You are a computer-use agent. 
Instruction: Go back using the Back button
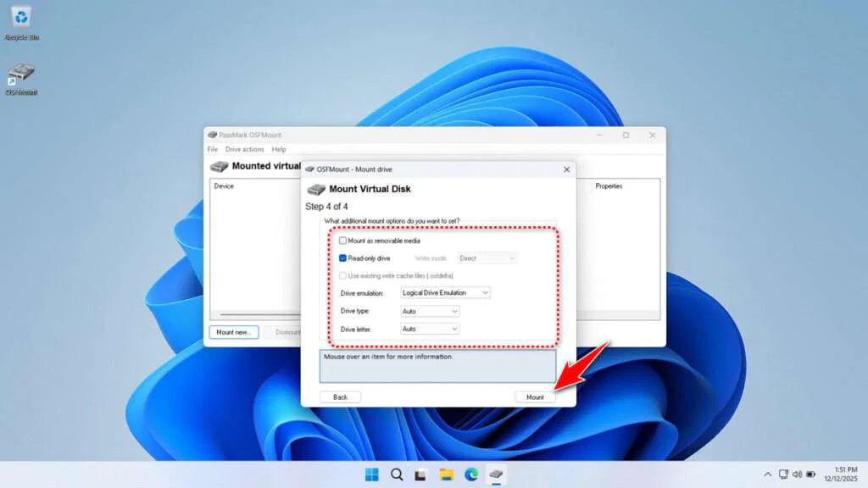coord(339,396)
